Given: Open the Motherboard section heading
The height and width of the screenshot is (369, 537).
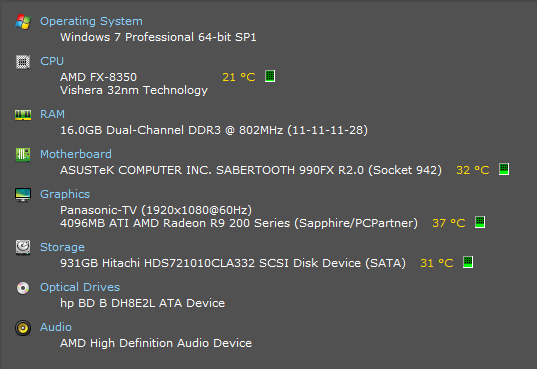Looking at the screenshot, I should [76, 154].
